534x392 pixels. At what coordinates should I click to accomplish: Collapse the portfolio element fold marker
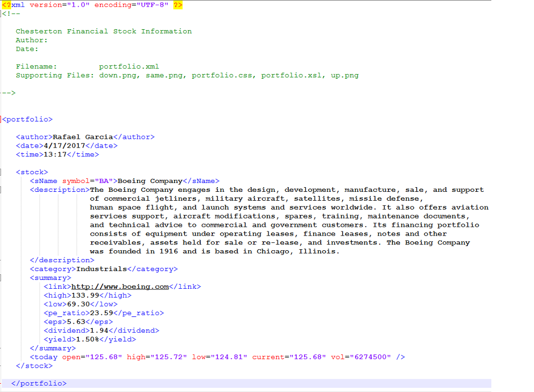2,119
